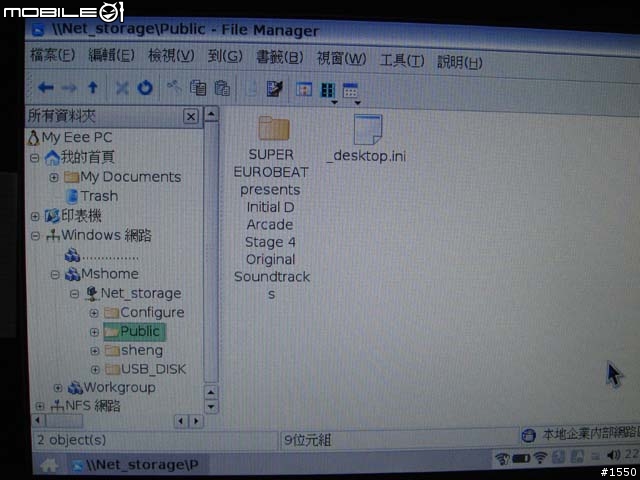Click the Stop loading X icon
This screenshot has height=480, width=640.
[x=122, y=88]
